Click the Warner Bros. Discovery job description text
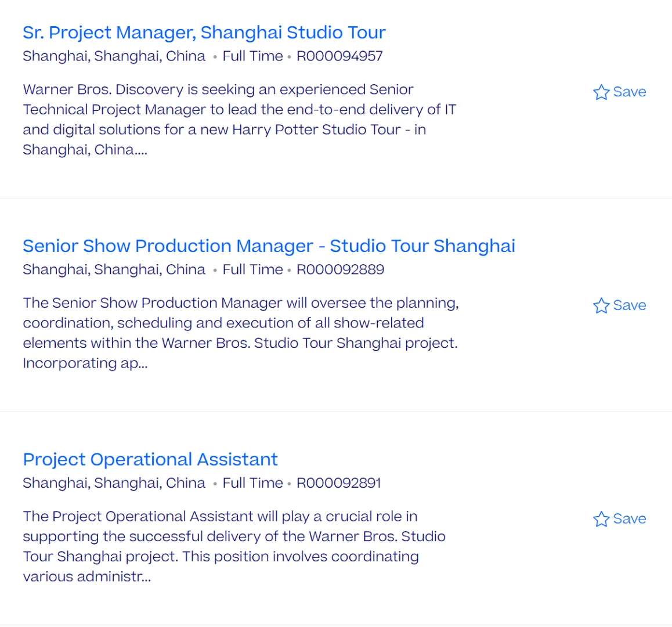The width and height of the screenshot is (672, 627). point(239,120)
